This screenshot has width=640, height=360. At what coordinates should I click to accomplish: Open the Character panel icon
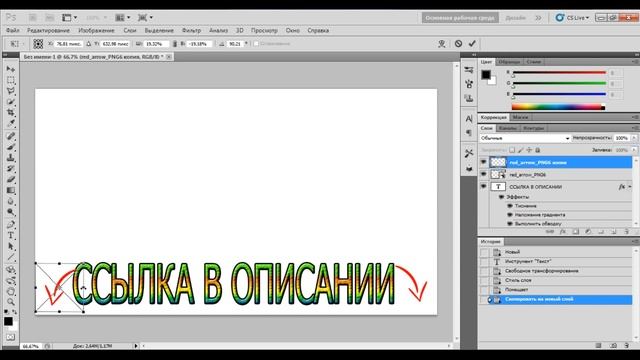point(469,119)
